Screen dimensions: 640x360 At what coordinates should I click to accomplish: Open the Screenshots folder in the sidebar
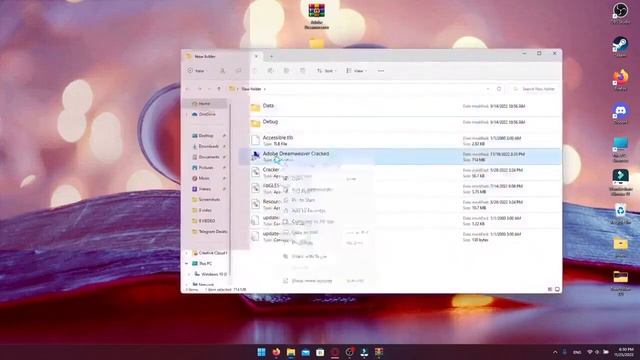point(208,200)
